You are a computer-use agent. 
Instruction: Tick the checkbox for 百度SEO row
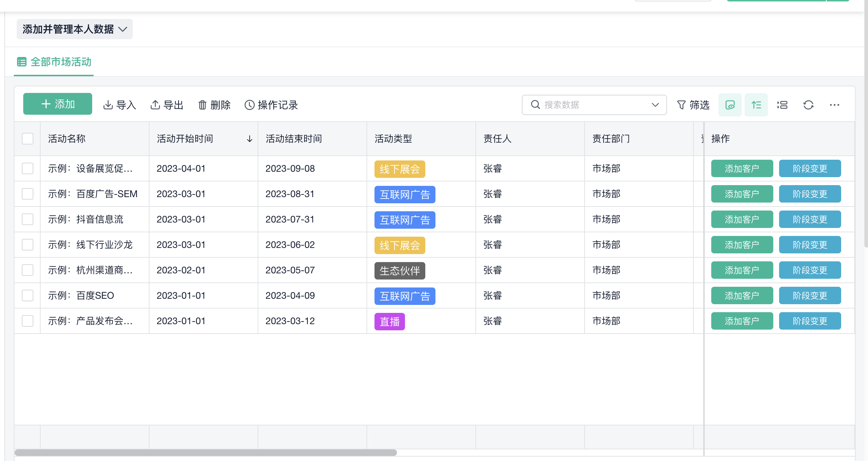pyautogui.click(x=28, y=295)
